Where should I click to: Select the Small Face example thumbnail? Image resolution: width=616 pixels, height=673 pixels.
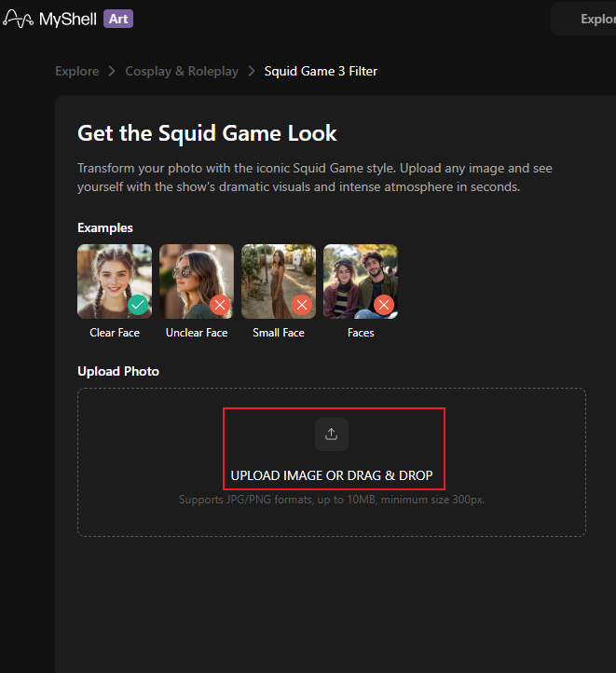[x=279, y=282]
